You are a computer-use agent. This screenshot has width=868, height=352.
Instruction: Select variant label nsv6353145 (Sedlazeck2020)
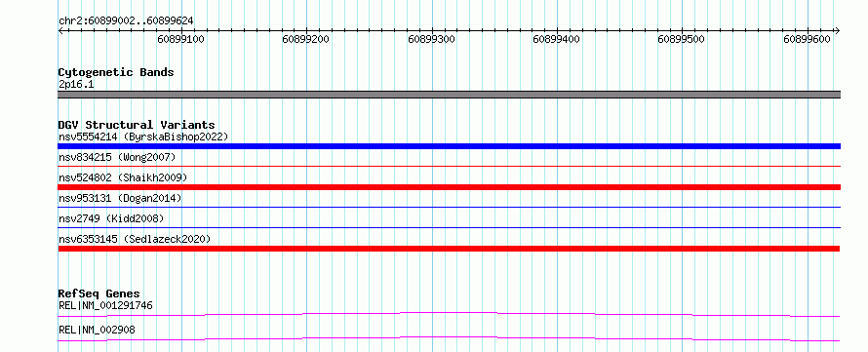[135, 239]
